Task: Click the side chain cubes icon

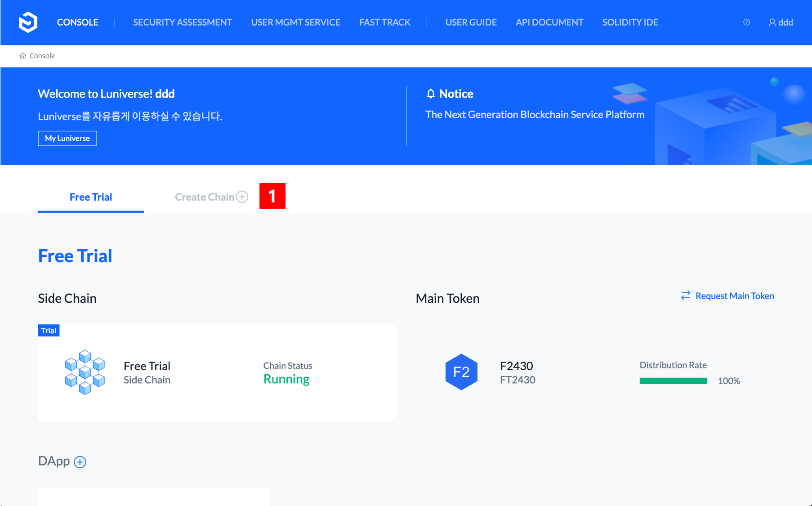Action: pyautogui.click(x=85, y=372)
